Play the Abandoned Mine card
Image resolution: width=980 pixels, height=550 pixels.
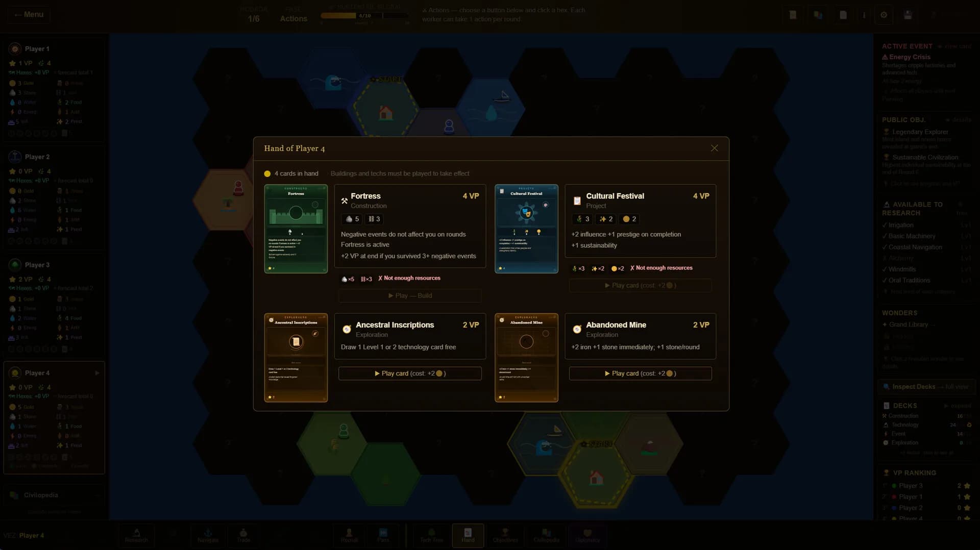[x=640, y=373]
